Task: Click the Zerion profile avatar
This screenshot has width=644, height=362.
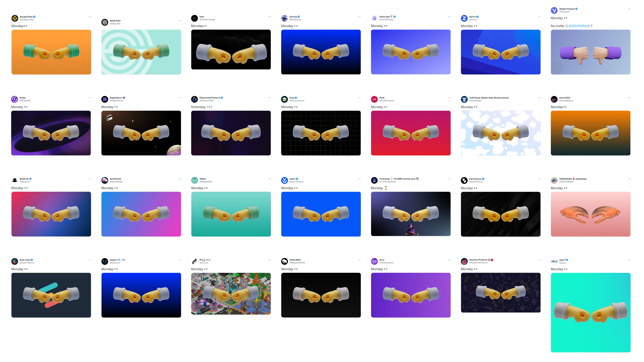Action: [x=464, y=18]
